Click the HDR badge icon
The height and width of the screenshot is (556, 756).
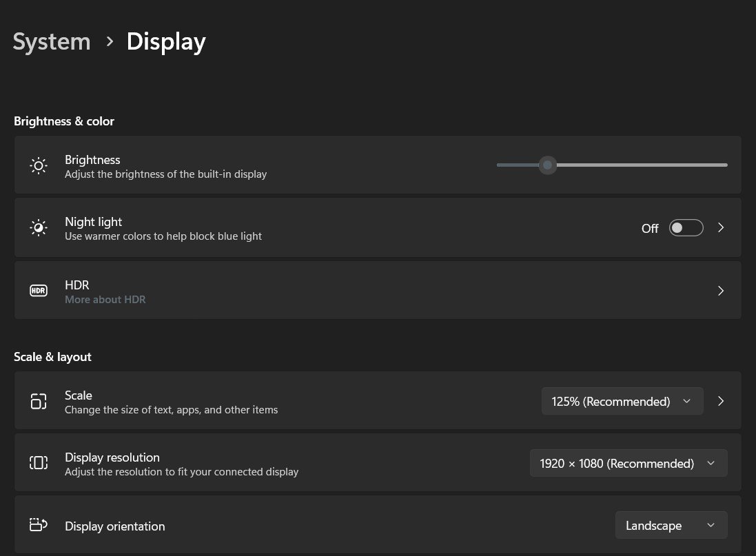click(39, 290)
